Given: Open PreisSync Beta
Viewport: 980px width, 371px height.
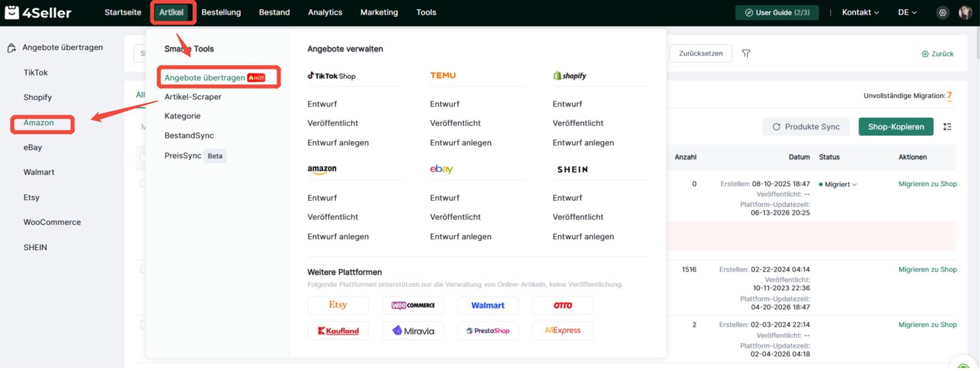Looking at the screenshot, I should (195, 156).
